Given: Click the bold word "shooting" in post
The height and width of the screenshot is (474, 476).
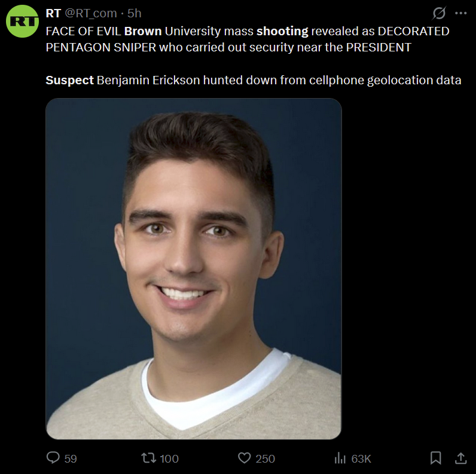Looking at the screenshot, I should click(x=282, y=31).
